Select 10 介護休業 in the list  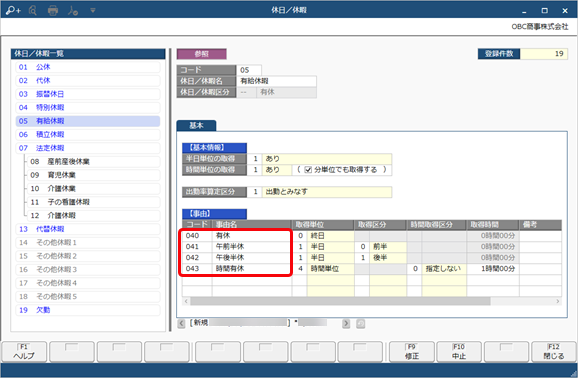pos(94,188)
